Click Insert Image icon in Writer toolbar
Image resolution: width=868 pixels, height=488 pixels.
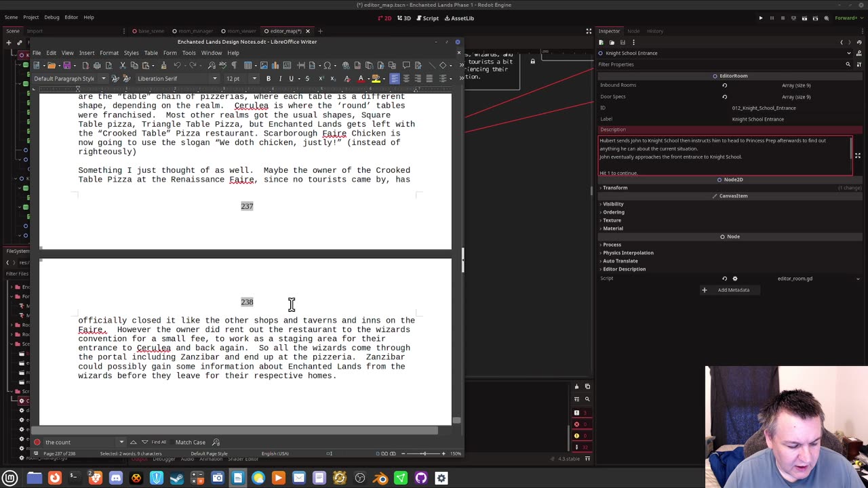tap(264, 65)
